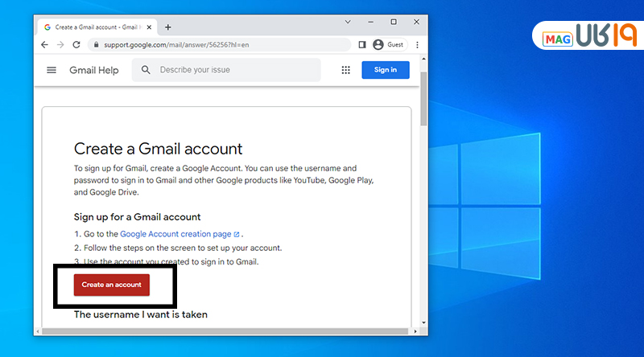View site information via the lock icon
The width and height of the screenshot is (644, 357).
tap(96, 45)
